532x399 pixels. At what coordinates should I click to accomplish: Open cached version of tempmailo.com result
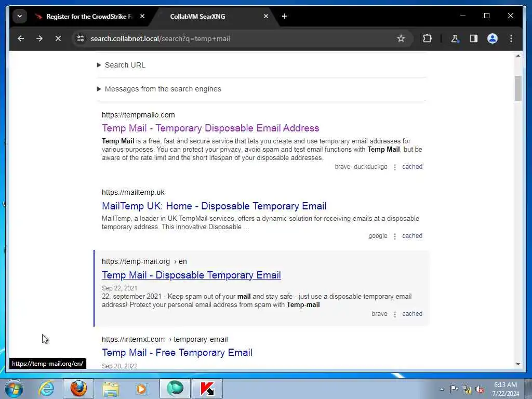click(412, 167)
